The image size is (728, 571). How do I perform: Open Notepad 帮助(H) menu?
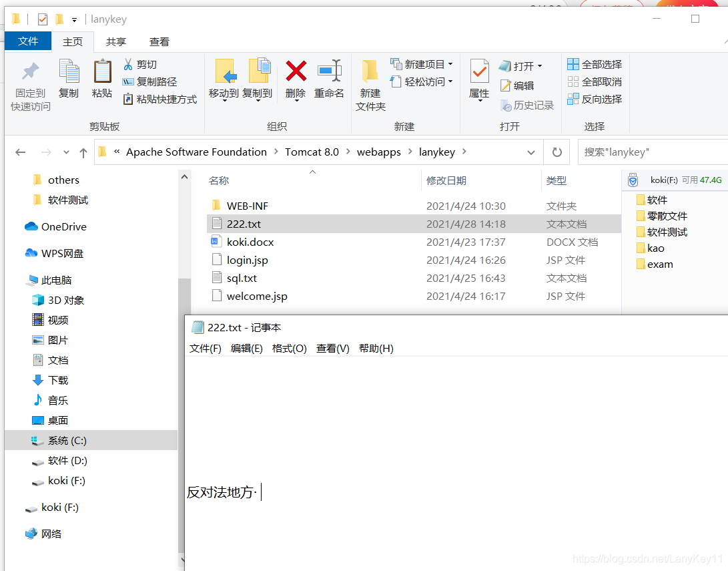pos(376,349)
